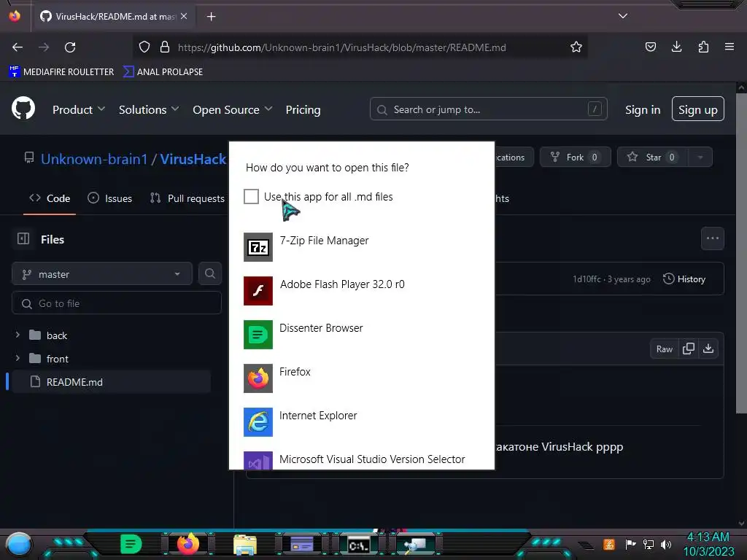
Task: Close the VirusHack README tab
Action: (184, 16)
